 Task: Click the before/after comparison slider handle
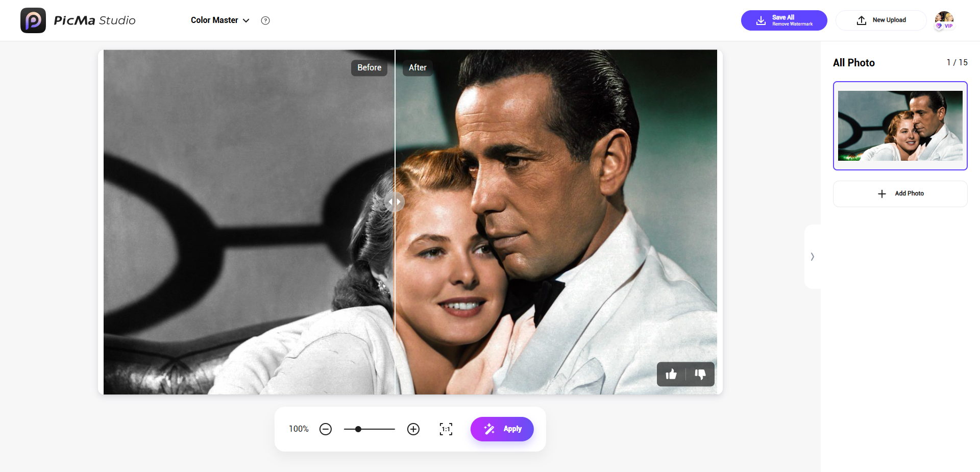[395, 202]
